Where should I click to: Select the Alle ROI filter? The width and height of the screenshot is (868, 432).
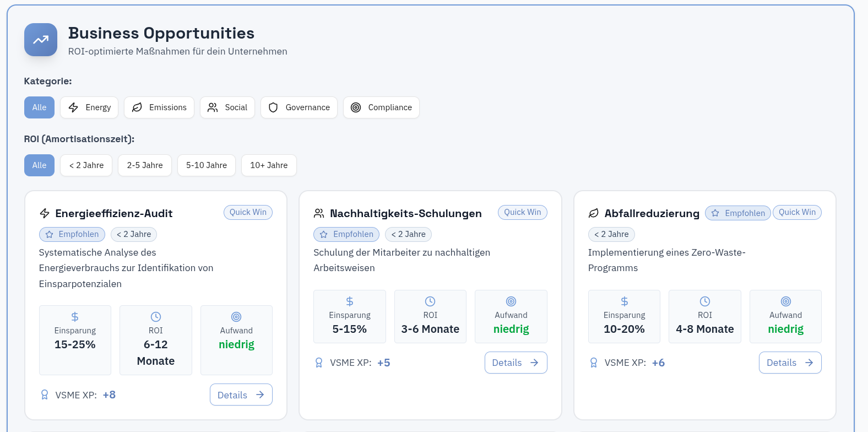(39, 165)
